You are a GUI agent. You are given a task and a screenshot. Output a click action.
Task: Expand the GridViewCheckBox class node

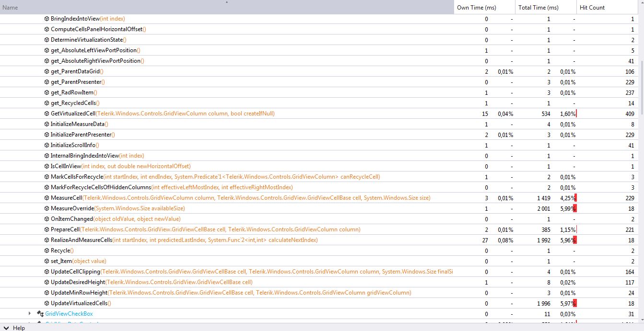[x=30, y=314]
